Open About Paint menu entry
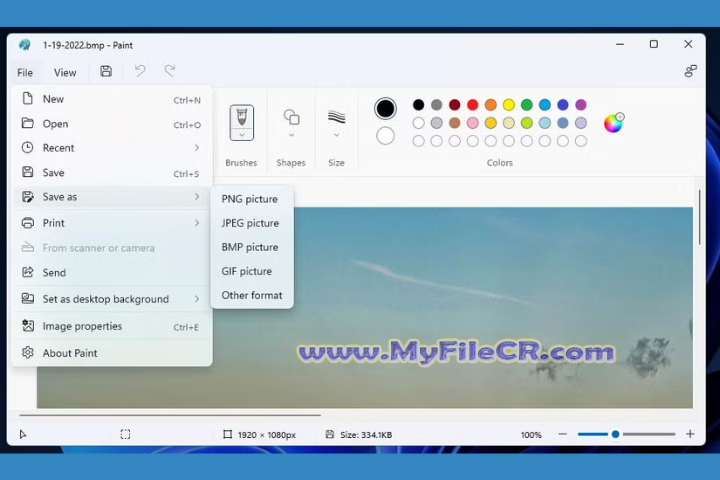This screenshot has width=720, height=480. tap(113, 353)
